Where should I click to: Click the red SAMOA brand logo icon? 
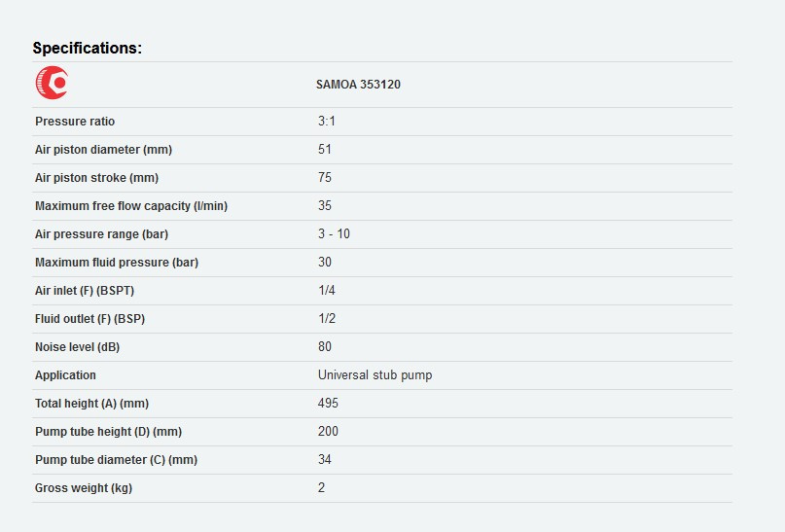(x=52, y=84)
